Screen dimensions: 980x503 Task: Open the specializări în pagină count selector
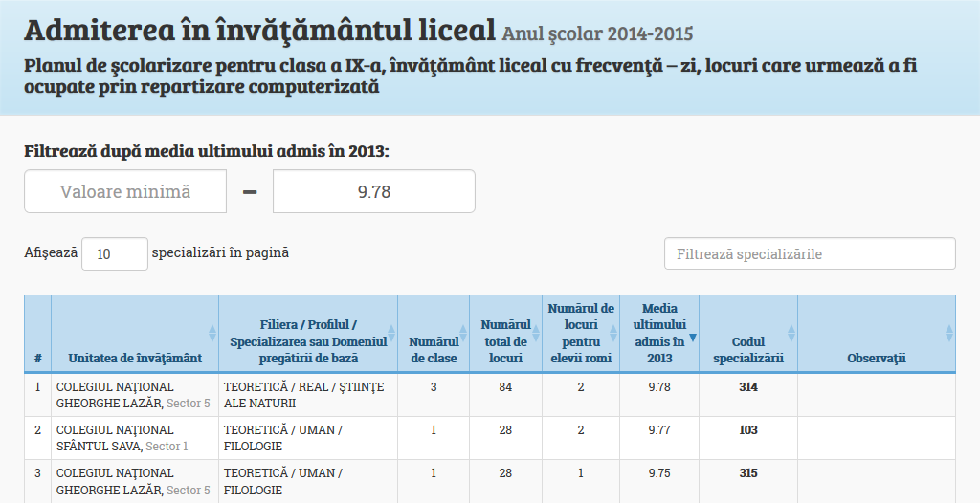(x=115, y=253)
